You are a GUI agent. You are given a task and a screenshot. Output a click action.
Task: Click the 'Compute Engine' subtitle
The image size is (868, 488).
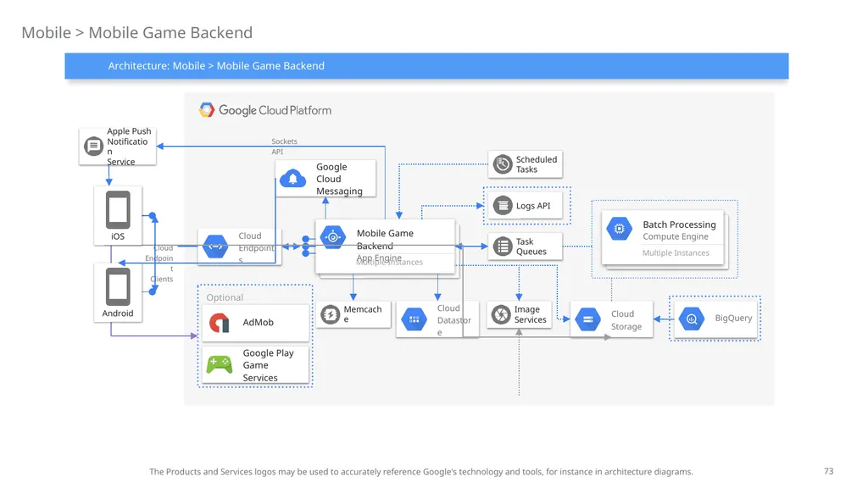pos(676,236)
